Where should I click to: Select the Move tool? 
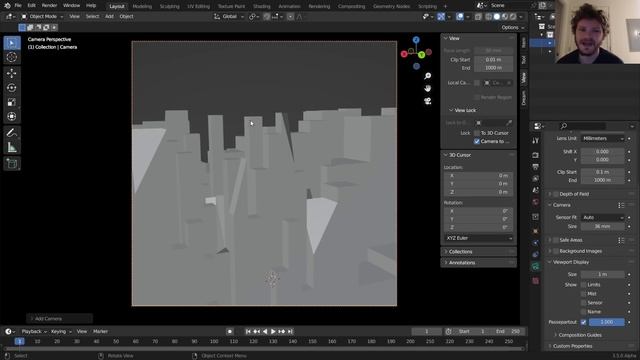pyautogui.click(x=12, y=73)
